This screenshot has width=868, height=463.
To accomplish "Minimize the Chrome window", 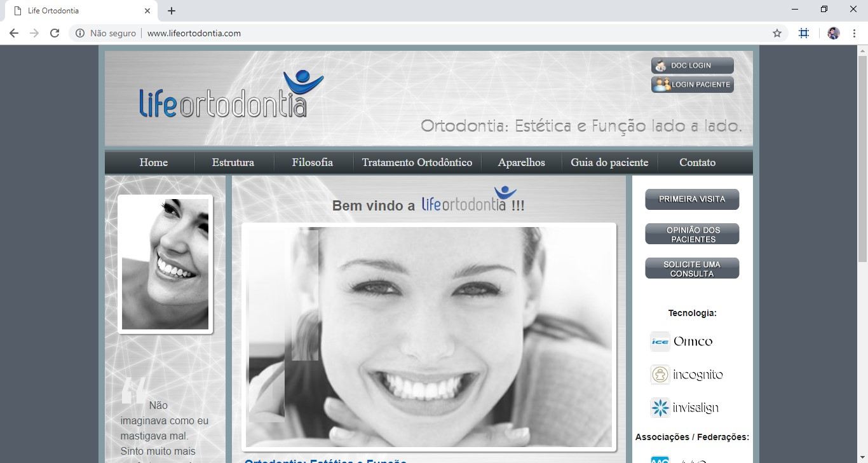I will [x=796, y=9].
